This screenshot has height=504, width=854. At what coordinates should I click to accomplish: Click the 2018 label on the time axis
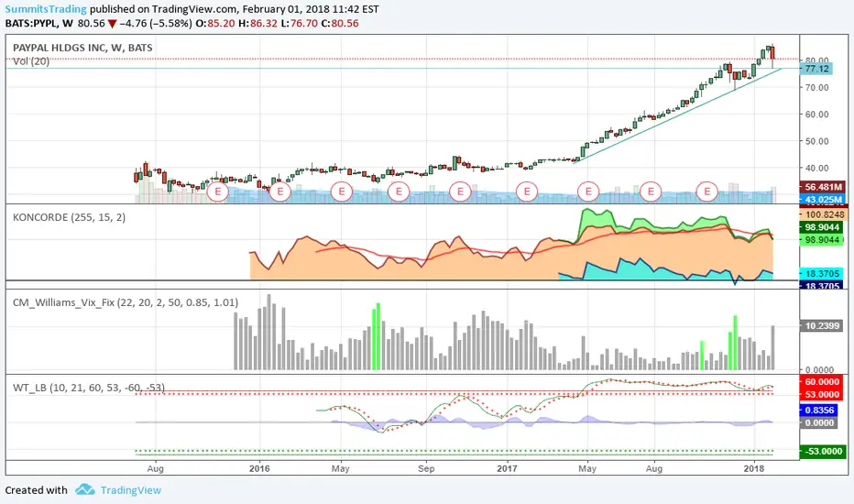point(754,468)
